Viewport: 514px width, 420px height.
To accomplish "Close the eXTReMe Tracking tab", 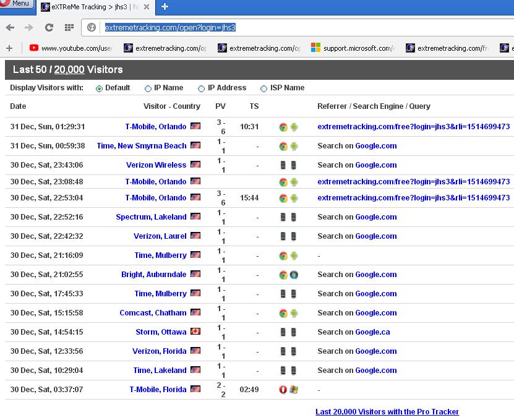I will tap(147, 7).
